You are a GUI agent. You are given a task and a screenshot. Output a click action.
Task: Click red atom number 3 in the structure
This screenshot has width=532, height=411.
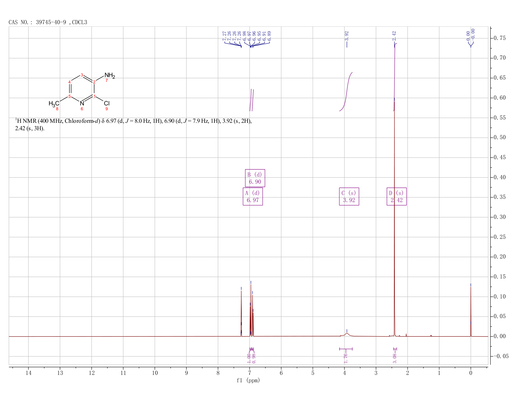click(82, 75)
